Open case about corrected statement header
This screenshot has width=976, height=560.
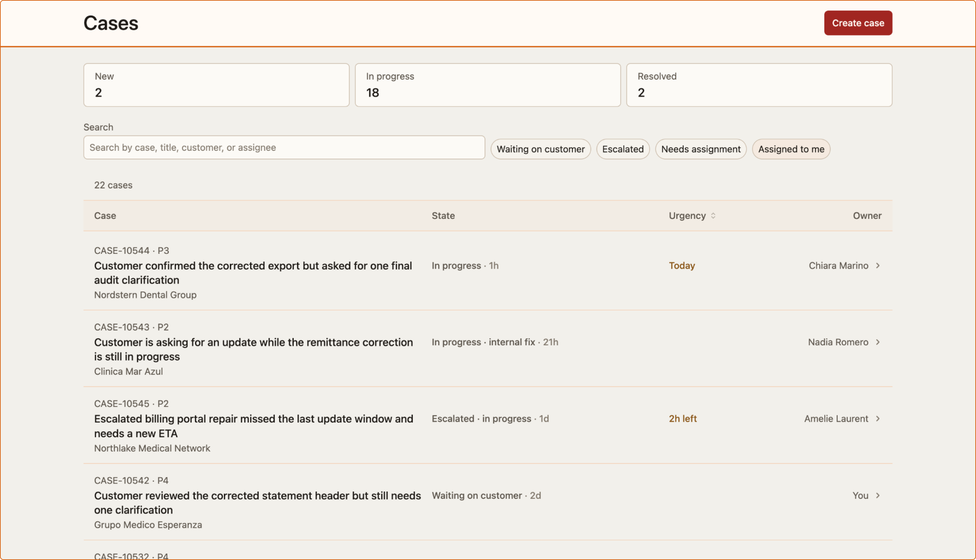(257, 503)
